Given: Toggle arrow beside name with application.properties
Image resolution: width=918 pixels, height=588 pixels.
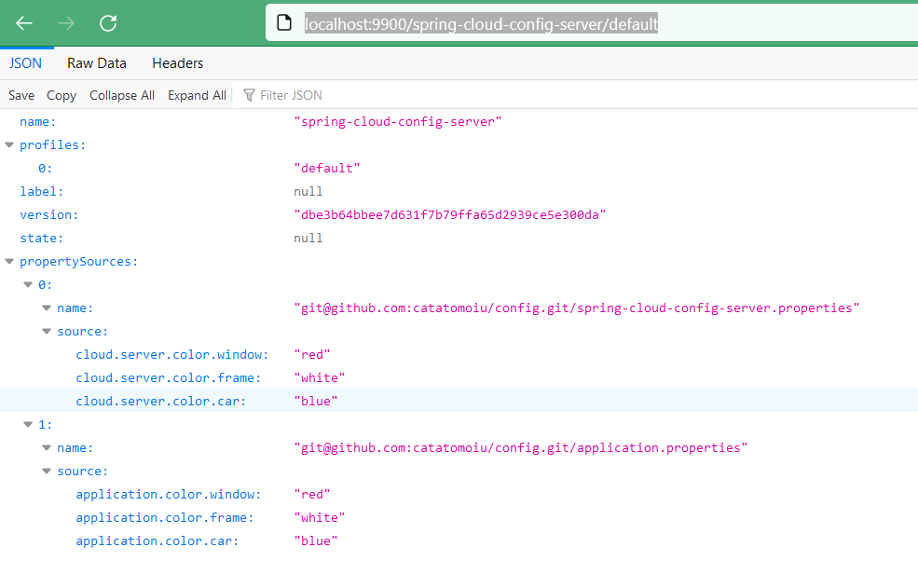Looking at the screenshot, I should click(47, 448).
